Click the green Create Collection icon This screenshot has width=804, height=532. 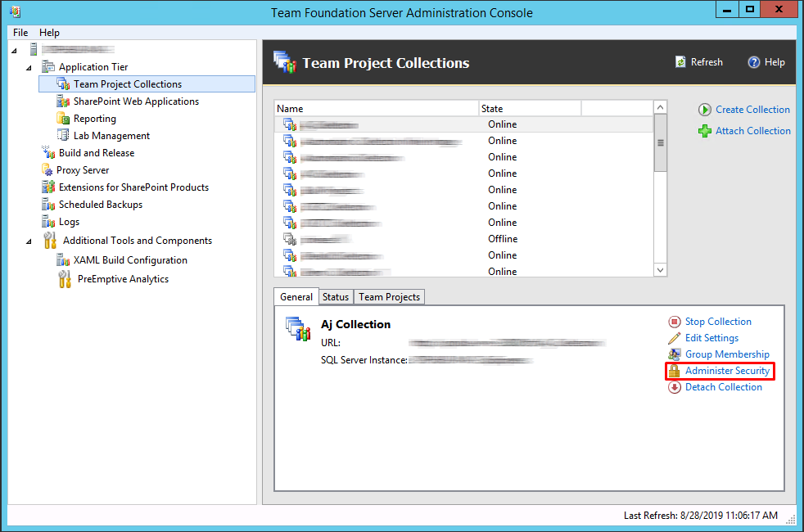point(705,110)
